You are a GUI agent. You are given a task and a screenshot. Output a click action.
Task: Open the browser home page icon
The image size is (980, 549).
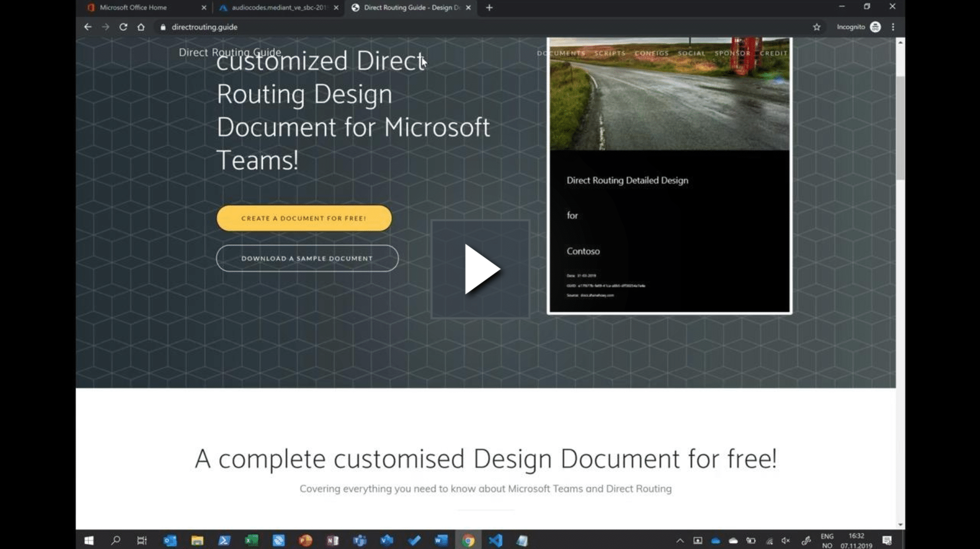coord(141,27)
